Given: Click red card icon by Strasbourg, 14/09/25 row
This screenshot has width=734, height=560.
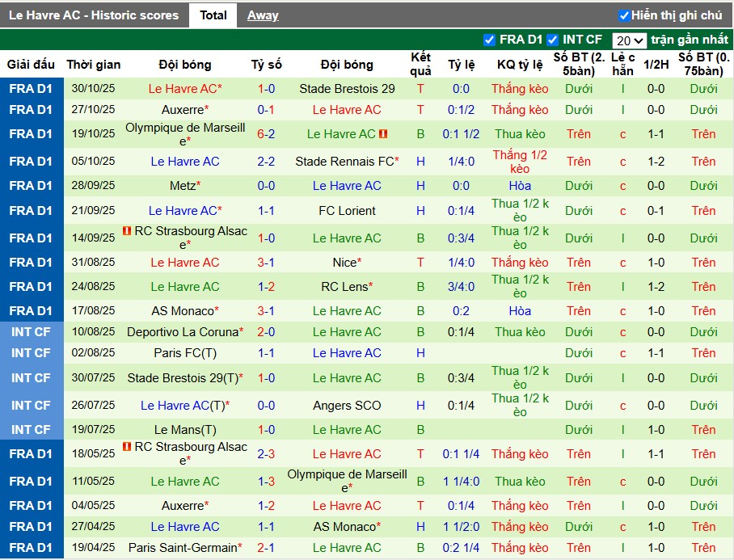Looking at the screenshot, I should coord(127,231).
